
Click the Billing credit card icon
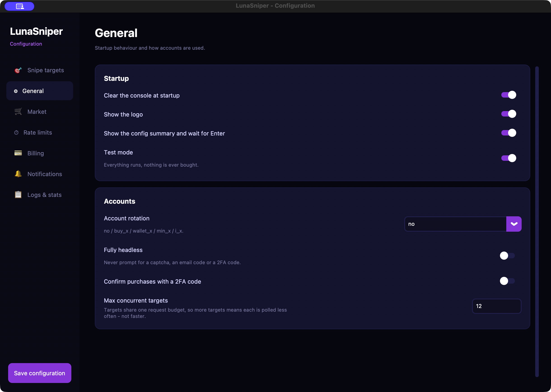(18, 153)
